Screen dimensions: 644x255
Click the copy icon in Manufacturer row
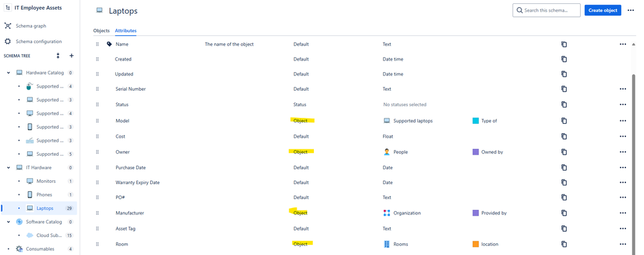[x=564, y=213]
